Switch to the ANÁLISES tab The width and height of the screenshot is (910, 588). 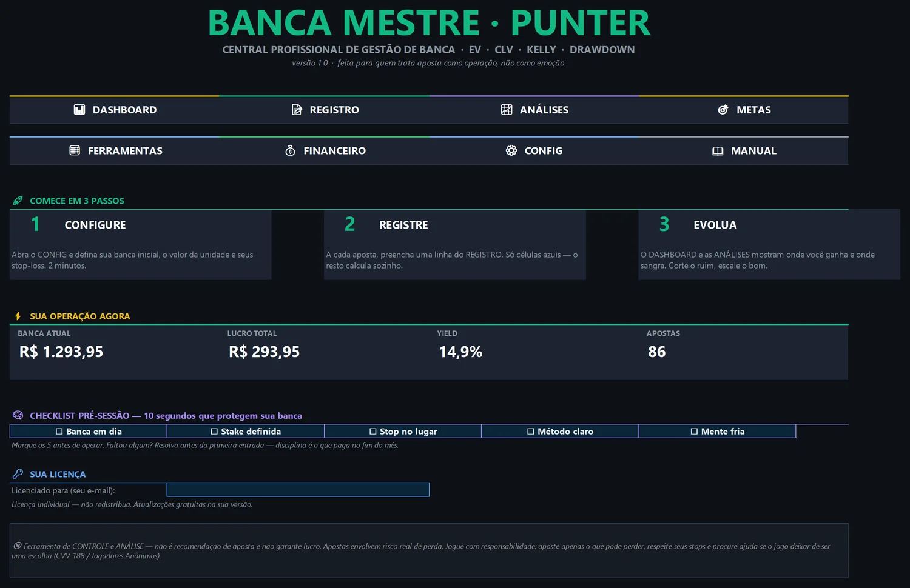point(534,110)
